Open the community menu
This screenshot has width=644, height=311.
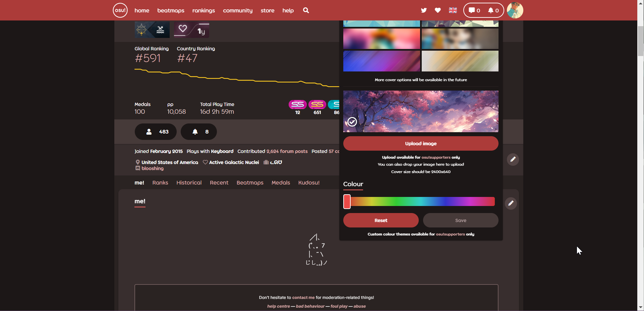point(238,10)
